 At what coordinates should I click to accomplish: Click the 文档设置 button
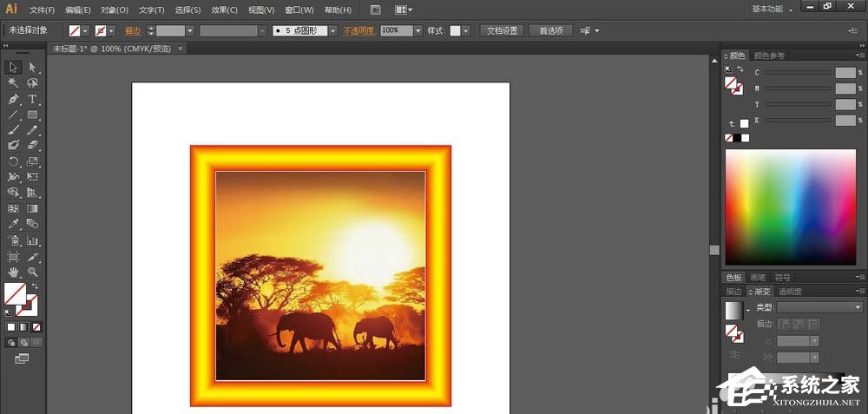pos(501,30)
